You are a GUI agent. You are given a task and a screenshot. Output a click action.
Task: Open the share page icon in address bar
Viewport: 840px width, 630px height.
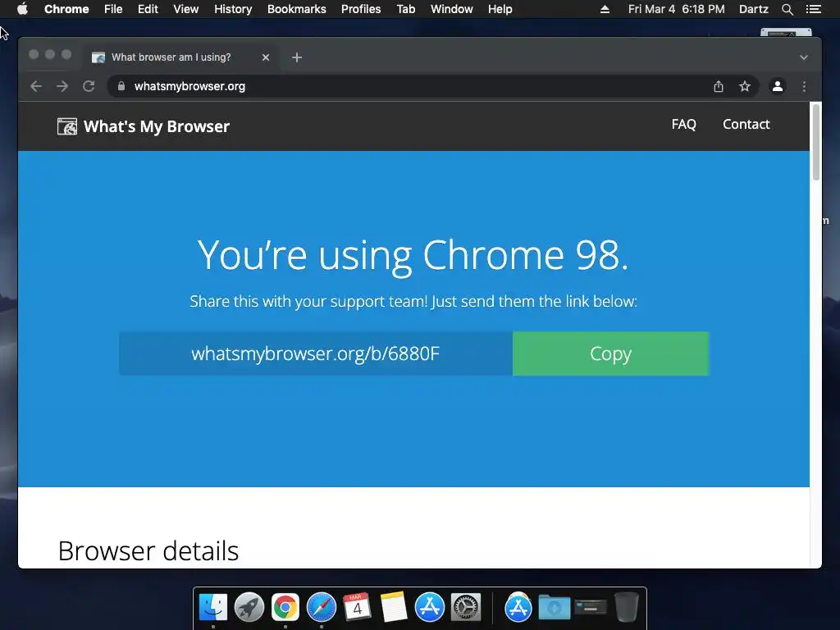719,86
